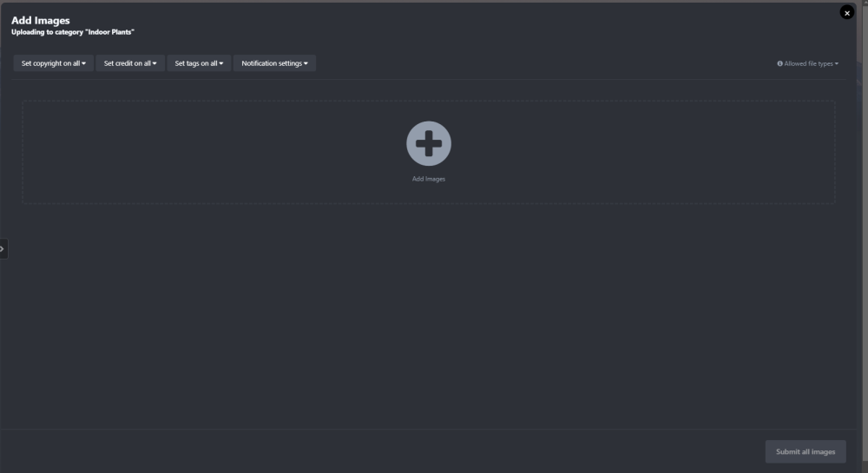The height and width of the screenshot is (473, 868).
Task: Expand the collapsed left sidebar arrow
Action: 3,248
